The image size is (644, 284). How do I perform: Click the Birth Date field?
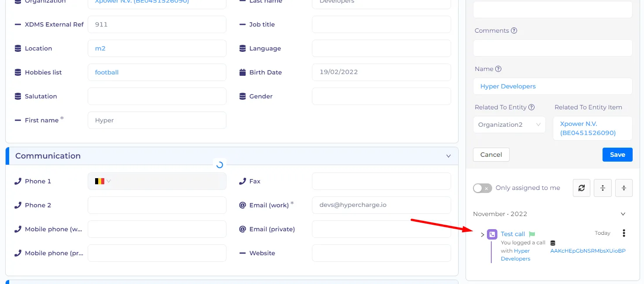pyautogui.click(x=381, y=72)
